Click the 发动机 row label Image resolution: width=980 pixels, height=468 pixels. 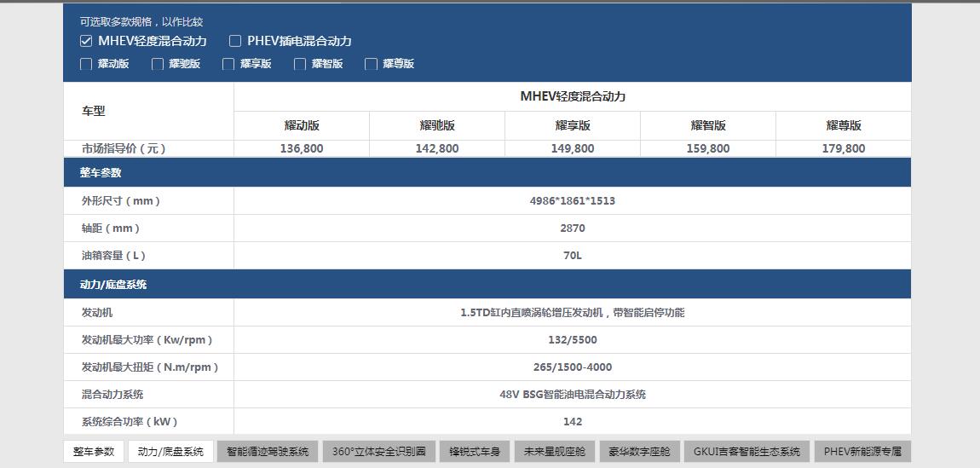(x=97, y=312)
